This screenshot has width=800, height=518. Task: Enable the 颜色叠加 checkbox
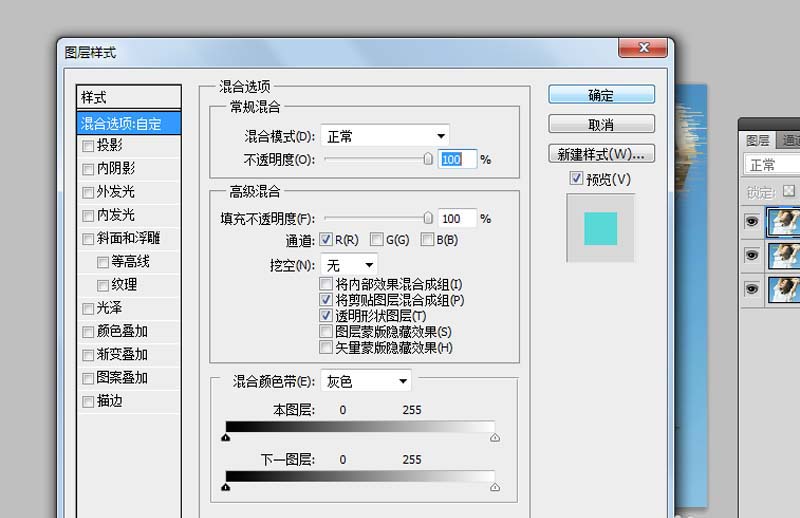(x=88, y=332)
